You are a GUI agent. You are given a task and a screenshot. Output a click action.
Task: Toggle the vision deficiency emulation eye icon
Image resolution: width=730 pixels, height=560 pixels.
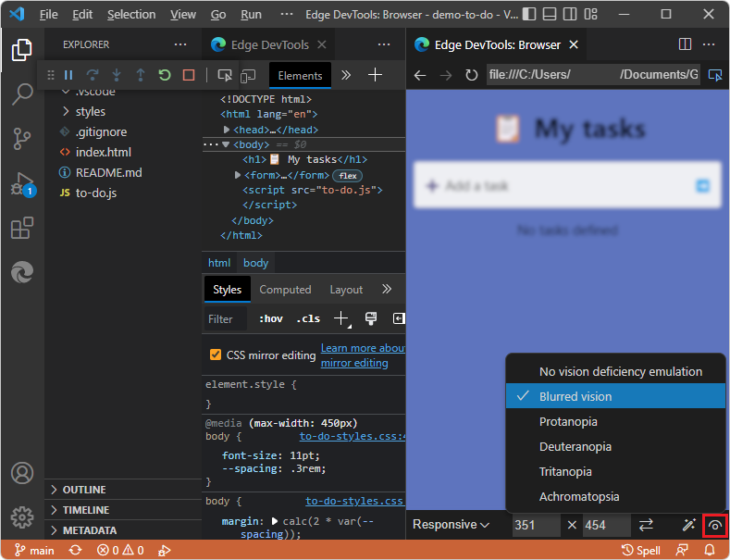tap(714, 525)
